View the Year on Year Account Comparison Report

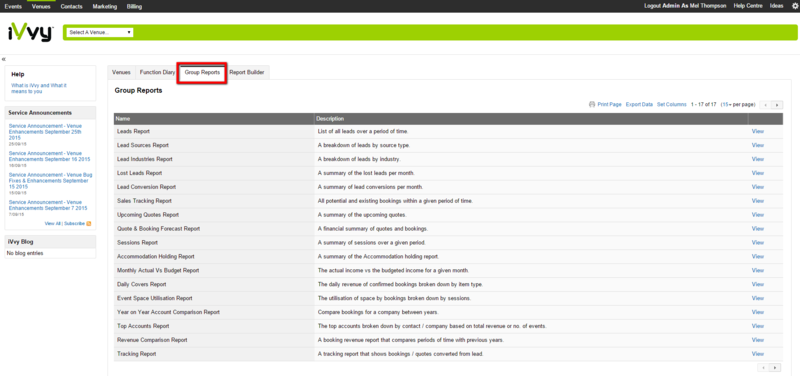(758, 312)
